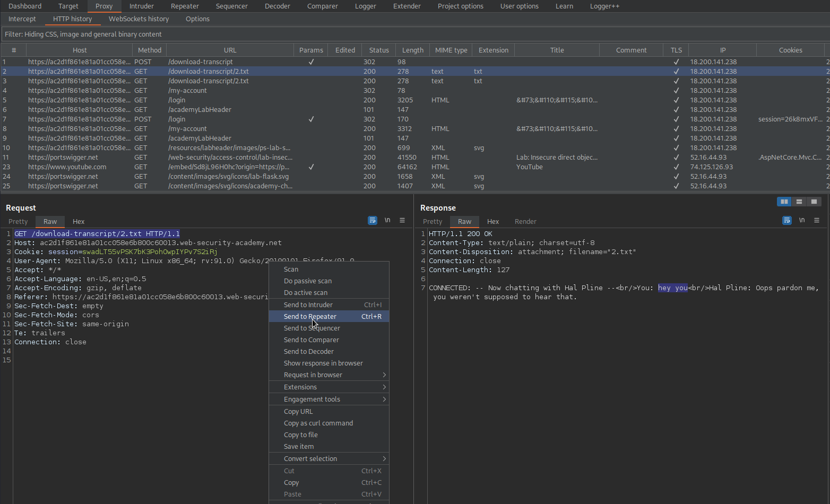
Task: Open the history filter settings bar
Action: coord(415,34)
